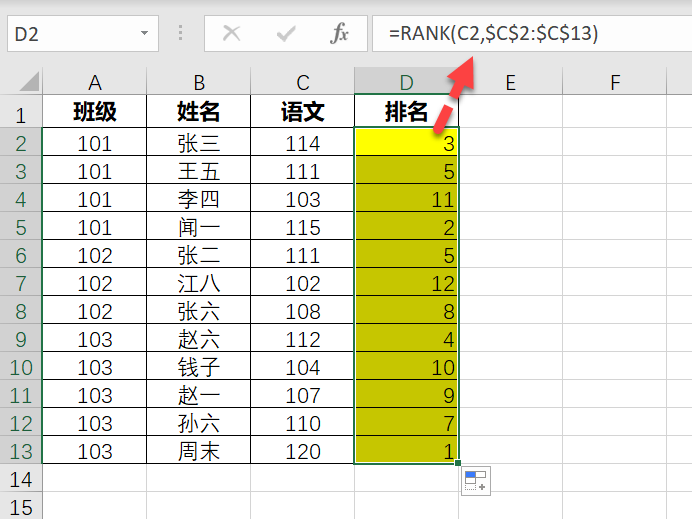This screenshot has width=692, height=519.
Task: Select the cell containing 王五
Action: (x=199, y=171)
